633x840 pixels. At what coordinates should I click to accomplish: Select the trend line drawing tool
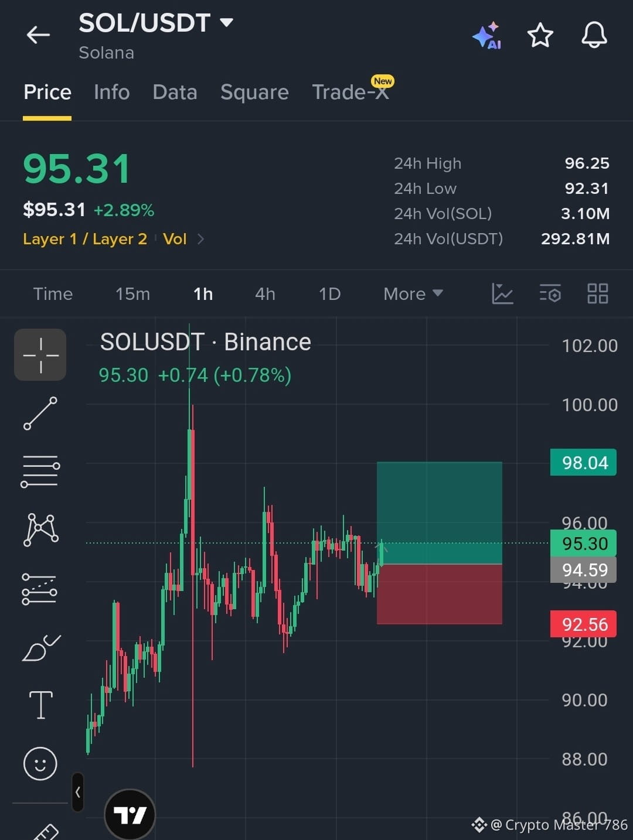coord(40,413)
